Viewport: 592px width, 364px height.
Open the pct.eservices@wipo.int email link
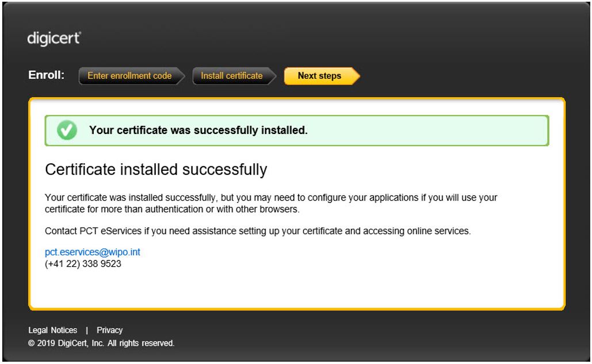click(x=93, y=252)
